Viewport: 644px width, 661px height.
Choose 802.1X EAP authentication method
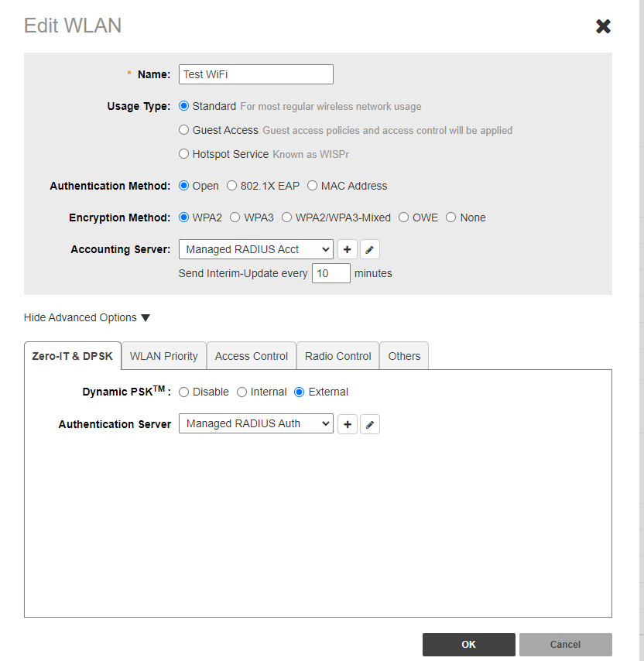point(231,186)
